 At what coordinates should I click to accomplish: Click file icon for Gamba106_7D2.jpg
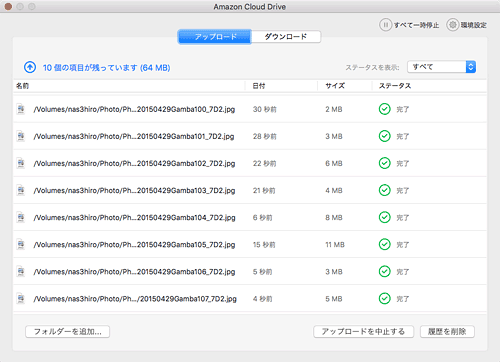tap(21, 272)
